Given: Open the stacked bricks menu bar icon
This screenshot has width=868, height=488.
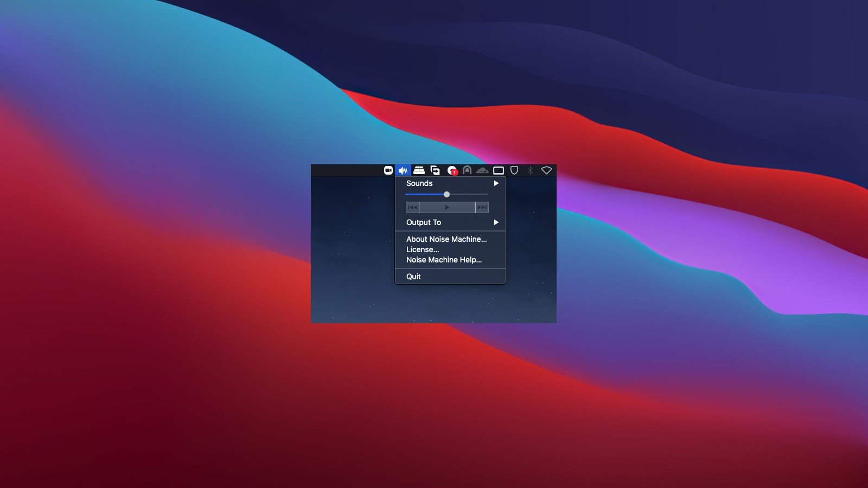Looking at the screenshot, I should (419, 170).
